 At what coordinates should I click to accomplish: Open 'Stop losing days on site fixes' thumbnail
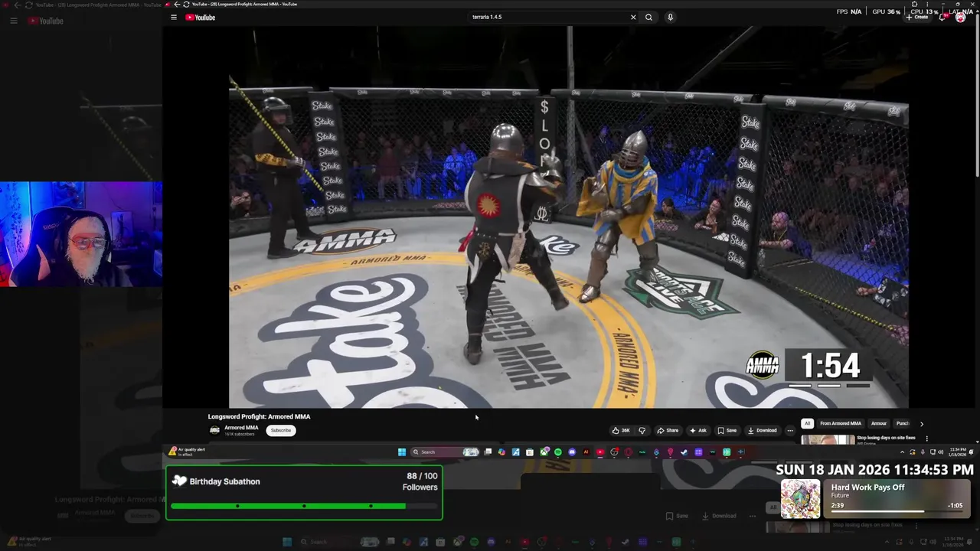pyautogui.click(x=828, y=439)
